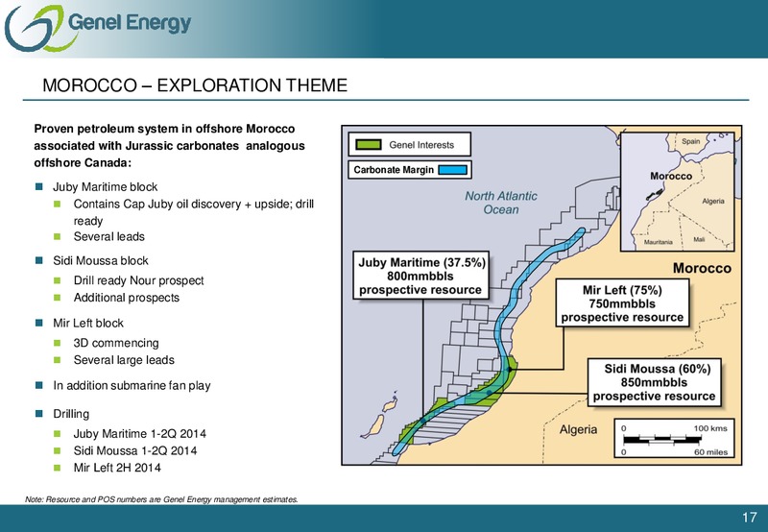This screenshot has width=768, height=532.
Task: Click the Mir Left (75%) callout box
Action: click(622, 303)
